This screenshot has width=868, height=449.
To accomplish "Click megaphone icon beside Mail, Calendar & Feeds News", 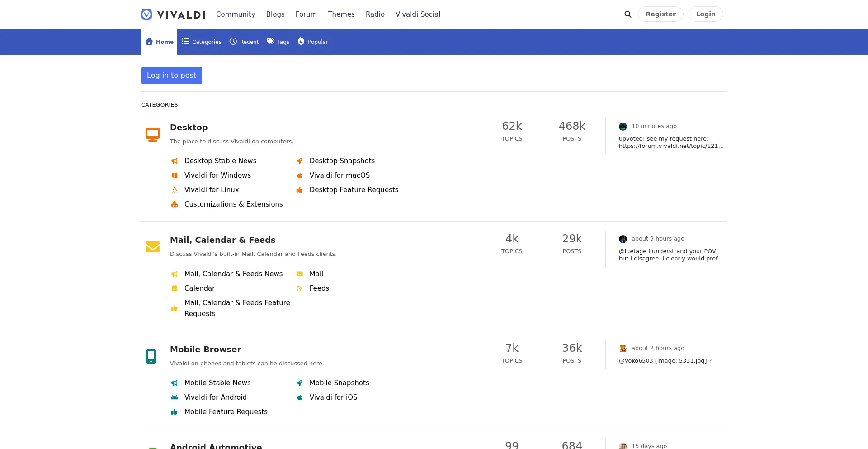I will pyautogui.click(x=175, y=274).
